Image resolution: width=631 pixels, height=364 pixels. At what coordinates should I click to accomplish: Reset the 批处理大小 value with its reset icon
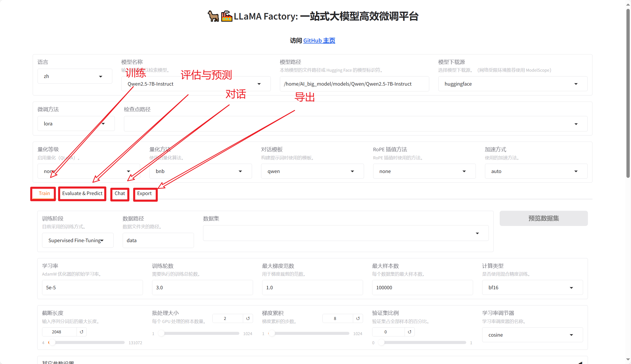(x=248, y=318)
